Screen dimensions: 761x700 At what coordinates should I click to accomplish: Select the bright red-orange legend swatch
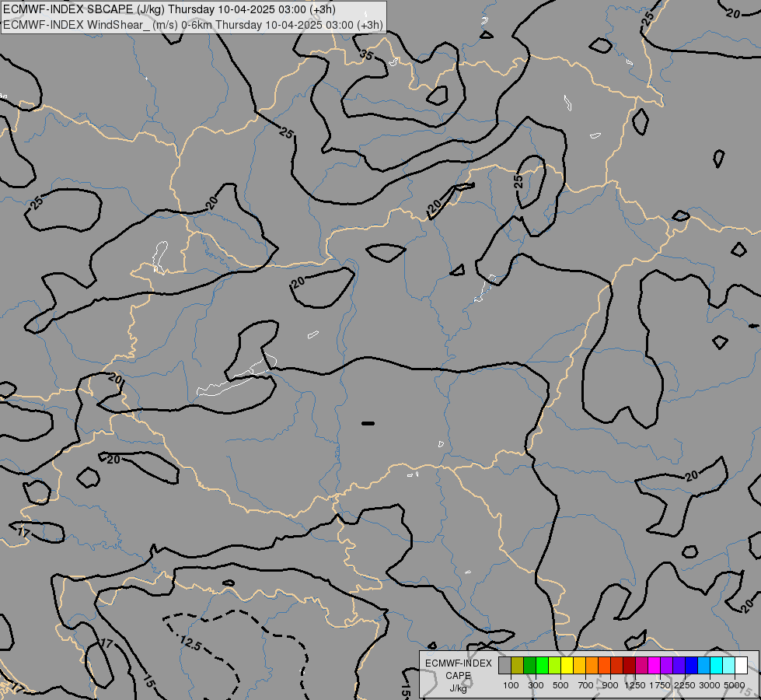(x=604, y=666)
